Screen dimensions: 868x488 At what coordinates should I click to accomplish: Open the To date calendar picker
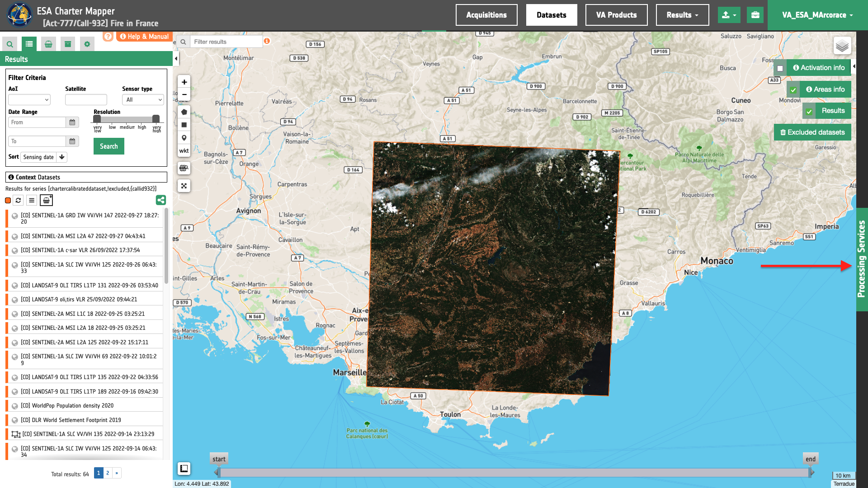(x=72, y=141)
